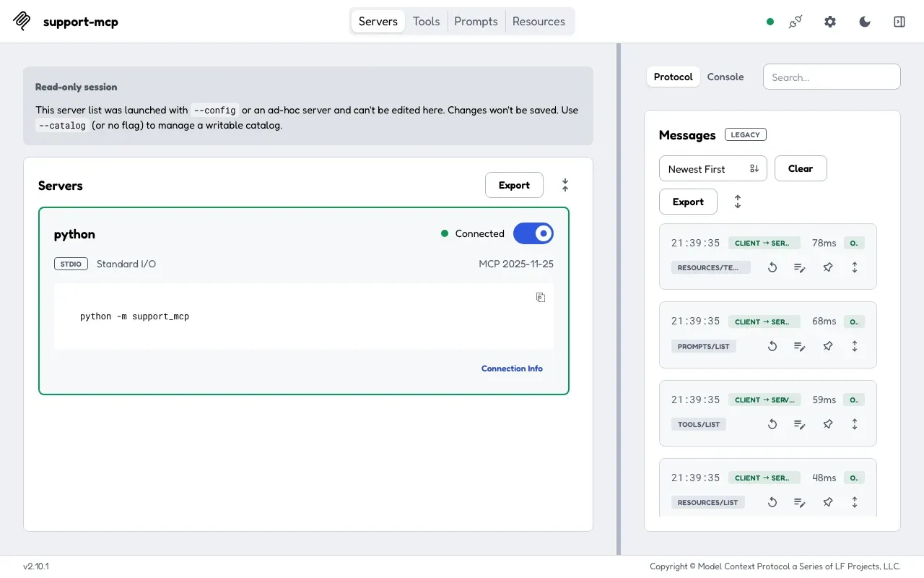The width and height of the screenshot is (924, 578).
Task: Select the Servers tab
Action: point(378,21)
